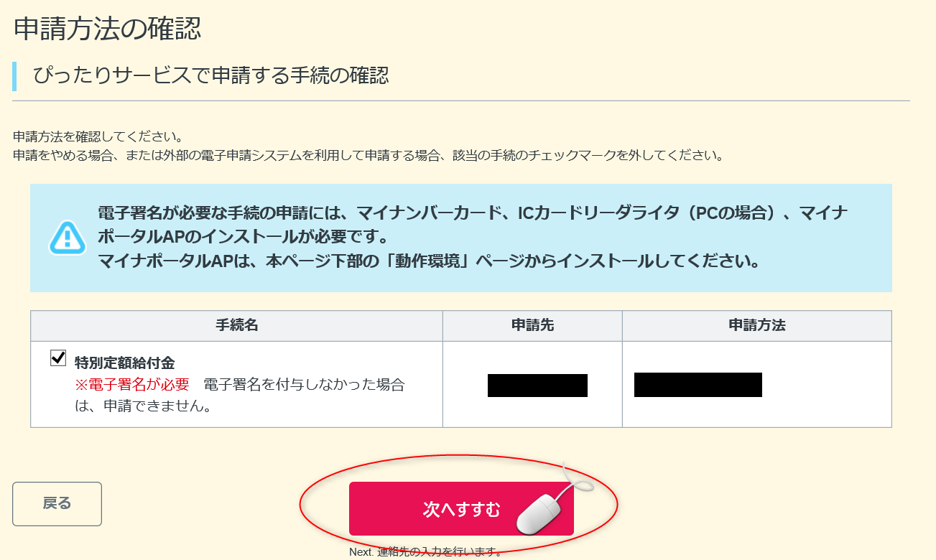Screen dimensions: 936x560
Task: Click the red ※電子署名が必要 warning text
Action: 132,384
